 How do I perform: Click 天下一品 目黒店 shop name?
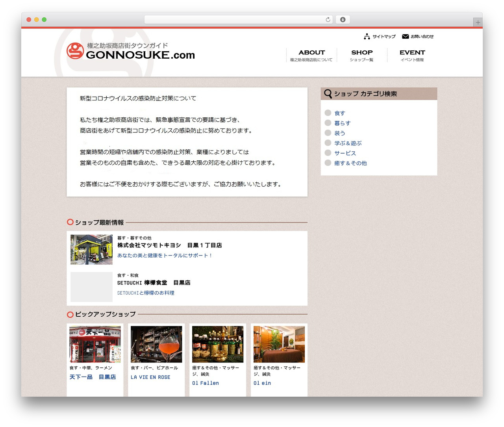click(93, 377)
